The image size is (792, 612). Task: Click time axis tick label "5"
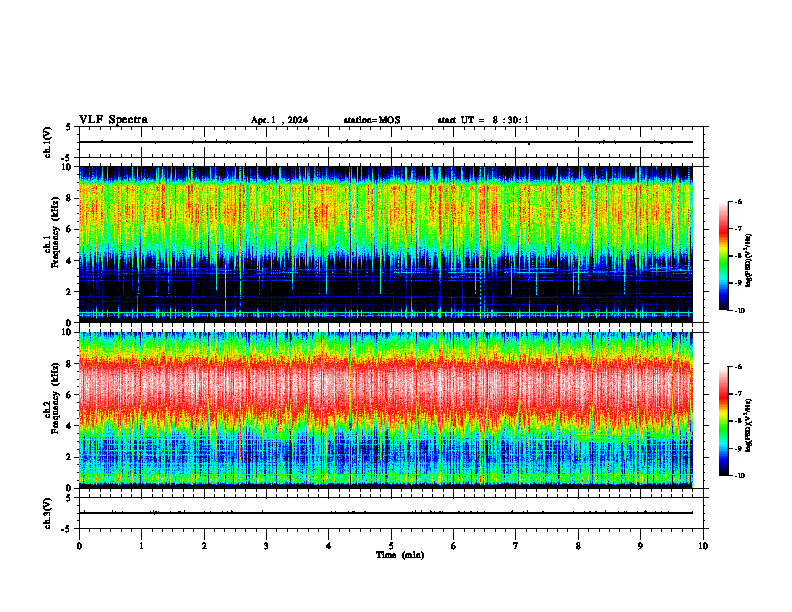[x=391, y=546]
